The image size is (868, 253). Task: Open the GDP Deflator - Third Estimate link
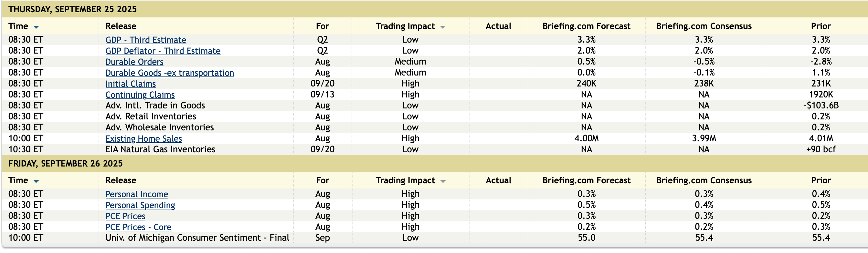[163, 51]
